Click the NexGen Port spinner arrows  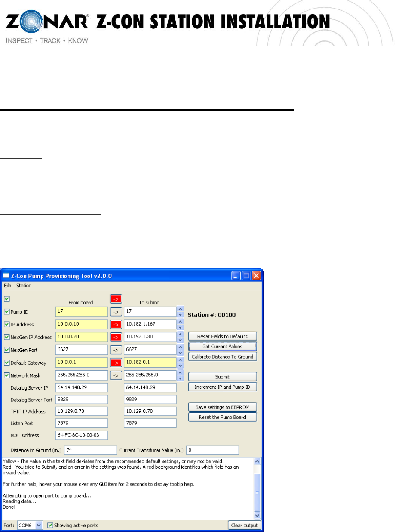click(180, 350)
